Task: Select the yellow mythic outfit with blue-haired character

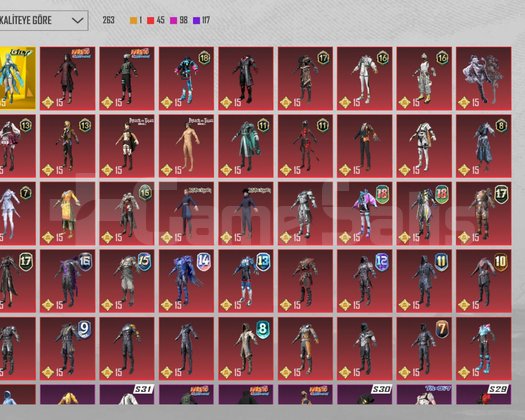Action: tap(17, 78)
